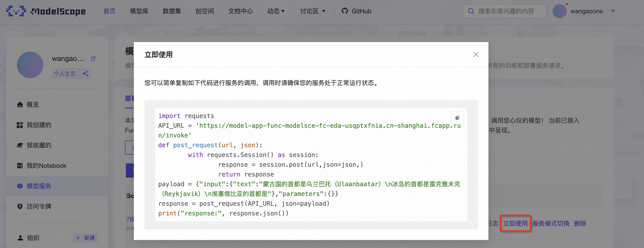644x248 pixels.
Task: Click the share icon beside 个人主页
Action: (x=86, y=74)
